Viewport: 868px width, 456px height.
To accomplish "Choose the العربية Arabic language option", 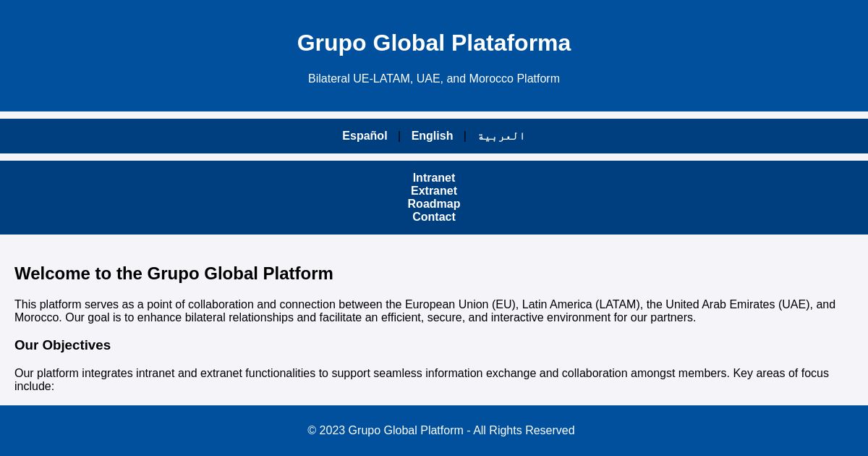I will 501,136.
